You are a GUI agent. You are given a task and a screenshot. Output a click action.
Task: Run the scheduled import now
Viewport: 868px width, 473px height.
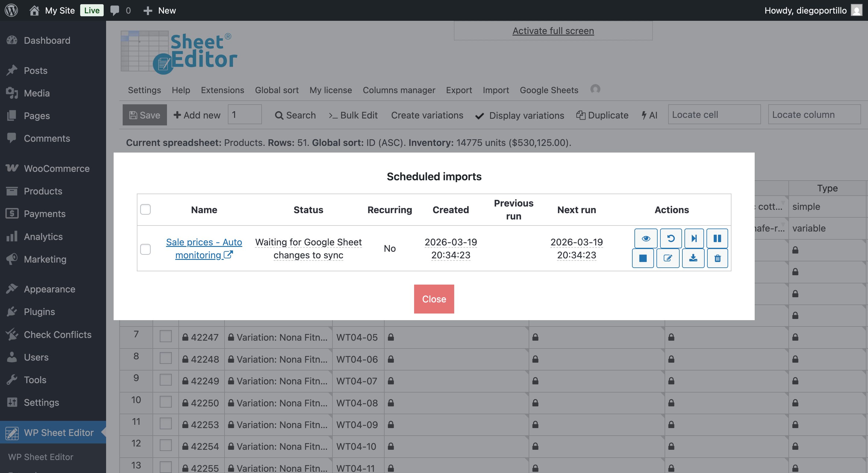click(693, 238)
